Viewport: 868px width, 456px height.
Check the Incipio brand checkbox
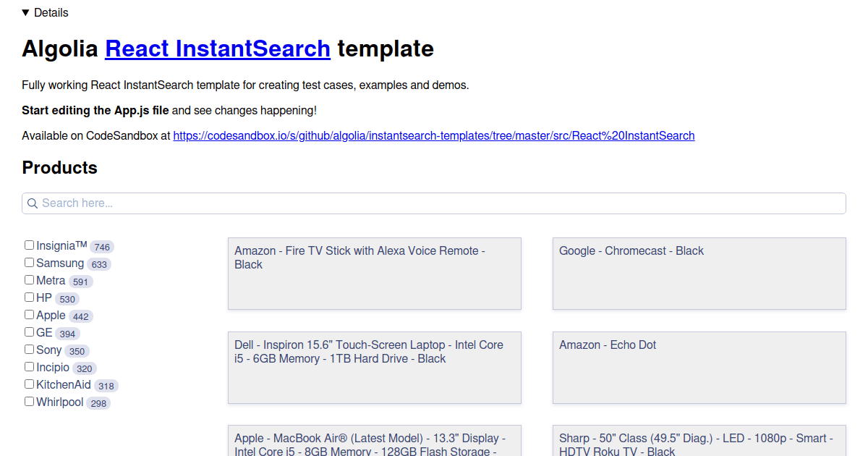30,367
